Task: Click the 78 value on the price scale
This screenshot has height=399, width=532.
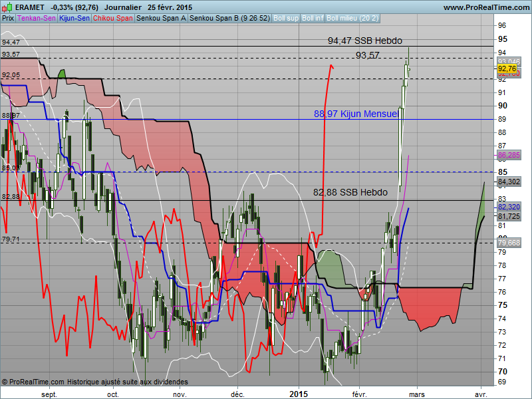Action: pyautogui.click(x=502, y=265)
